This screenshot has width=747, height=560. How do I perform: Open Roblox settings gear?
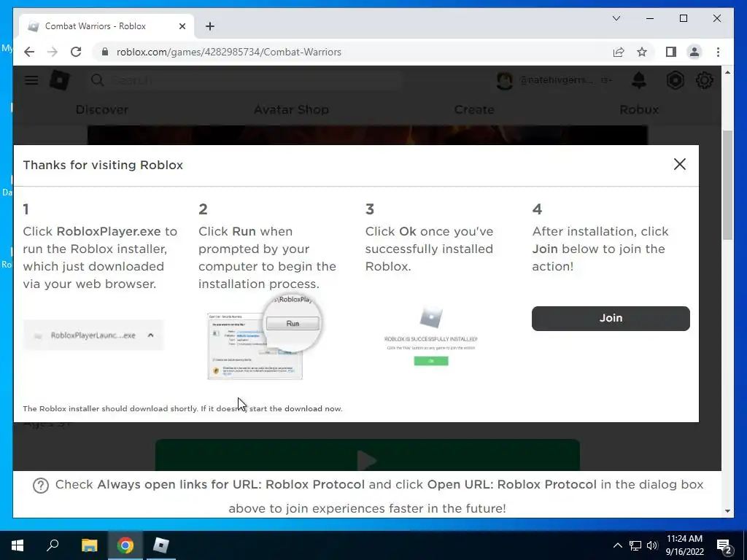[704, 80]
